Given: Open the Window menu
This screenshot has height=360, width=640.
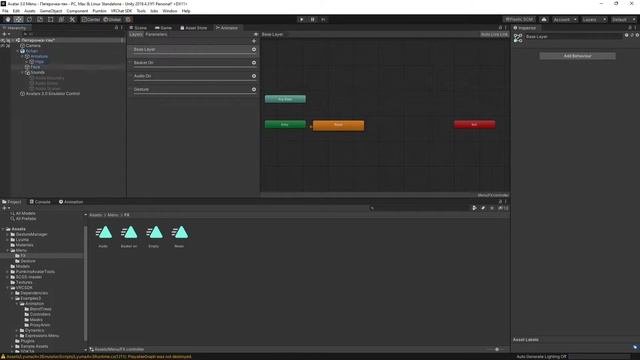Looking at the screenshot, I should [170, 11].
